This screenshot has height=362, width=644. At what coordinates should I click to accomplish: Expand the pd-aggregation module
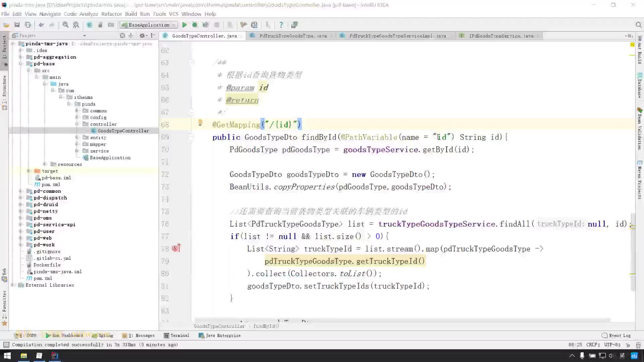click(x=20, y=57)
